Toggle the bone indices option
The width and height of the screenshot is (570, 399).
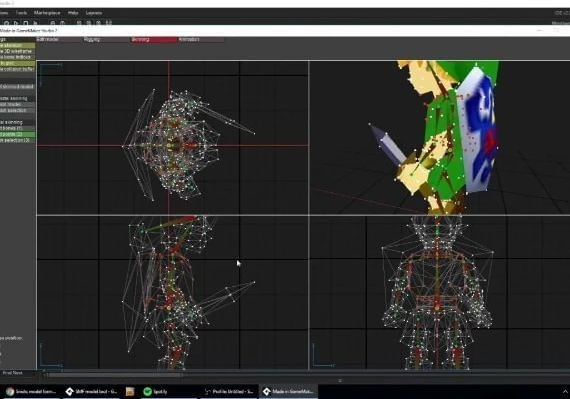click(17, 57)
